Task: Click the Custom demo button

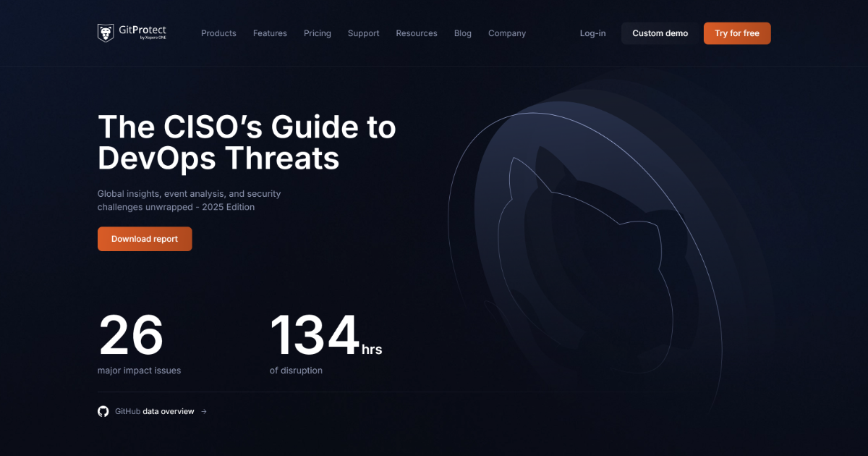Action: (659, 33)
